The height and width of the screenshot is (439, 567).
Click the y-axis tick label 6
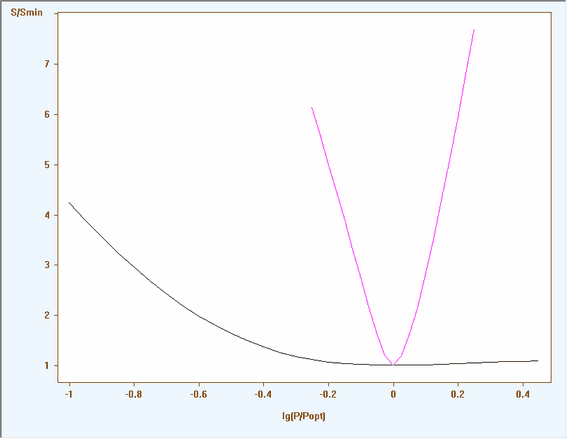click(x=47, y=114)
